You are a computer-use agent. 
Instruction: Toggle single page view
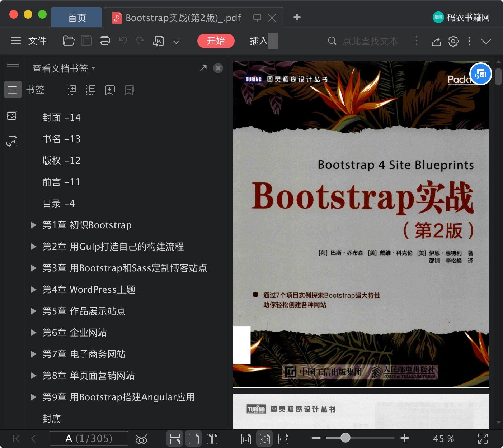tap(194, 439)
